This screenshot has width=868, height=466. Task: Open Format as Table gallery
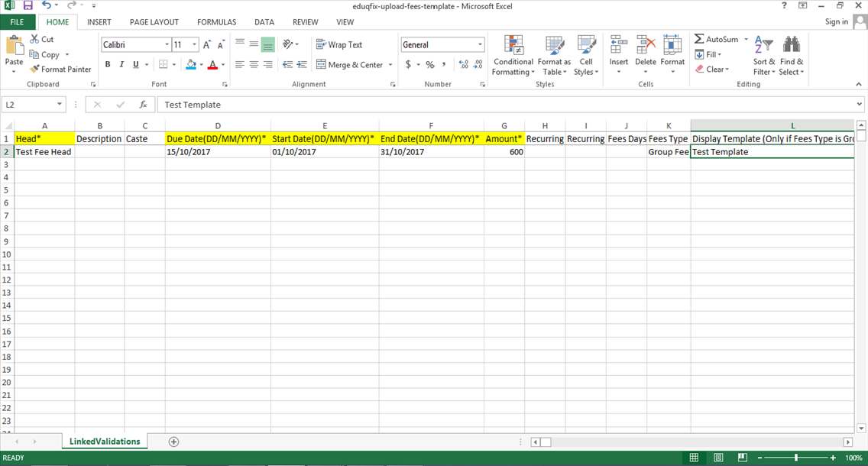[x=554, y=55]
